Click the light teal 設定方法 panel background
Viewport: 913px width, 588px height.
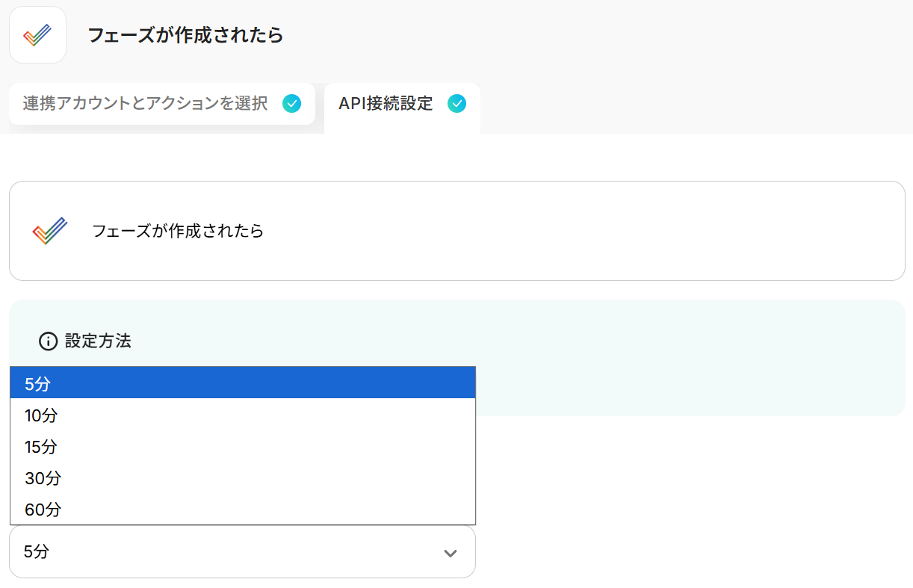687,359
